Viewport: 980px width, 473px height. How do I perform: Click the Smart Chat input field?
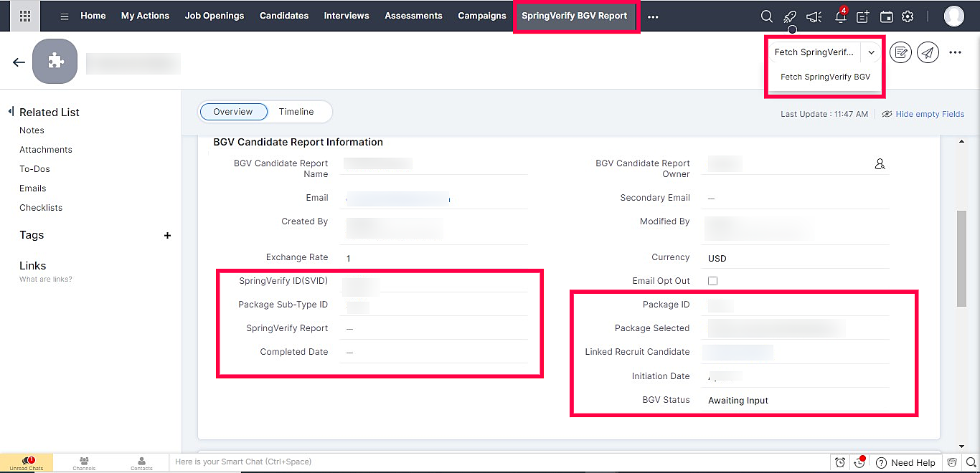tap(499, 462)
